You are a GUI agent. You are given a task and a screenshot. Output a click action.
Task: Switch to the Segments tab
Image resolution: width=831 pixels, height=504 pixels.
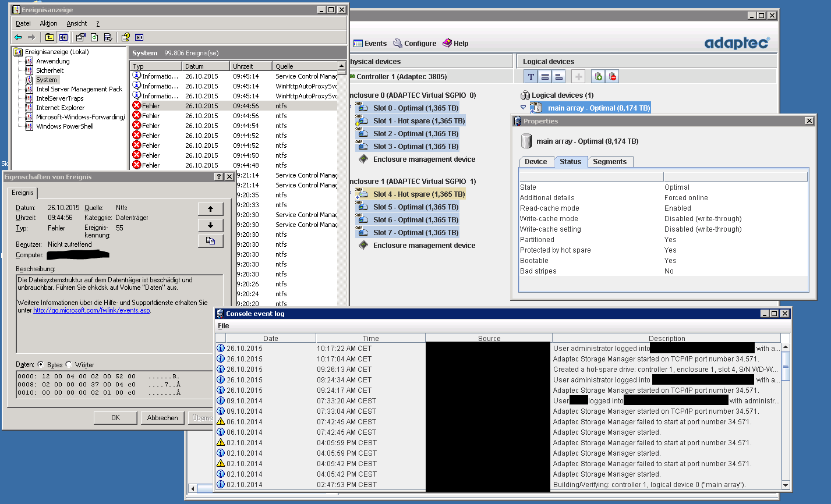pyautogui.click(x=610, y=162)
